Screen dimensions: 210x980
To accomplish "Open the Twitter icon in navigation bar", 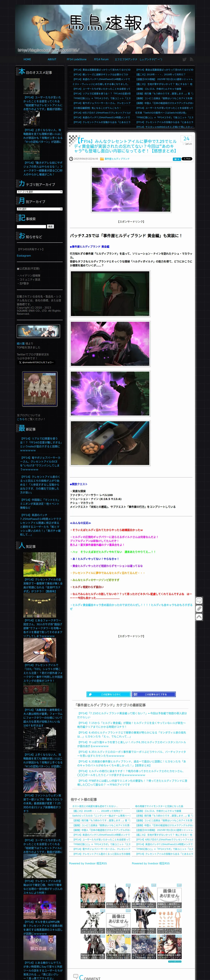I will click(x=184, y=59).
